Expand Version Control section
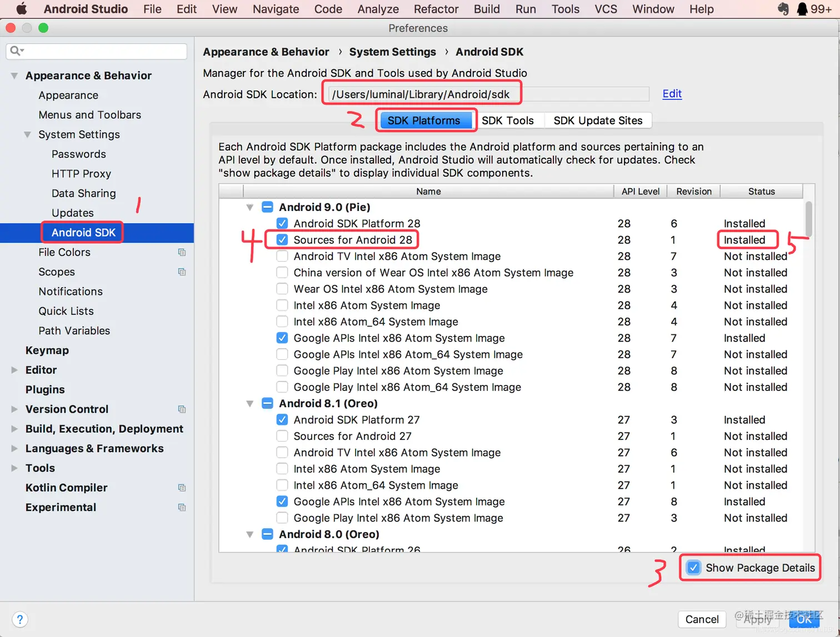 click(x=14, y=409)
